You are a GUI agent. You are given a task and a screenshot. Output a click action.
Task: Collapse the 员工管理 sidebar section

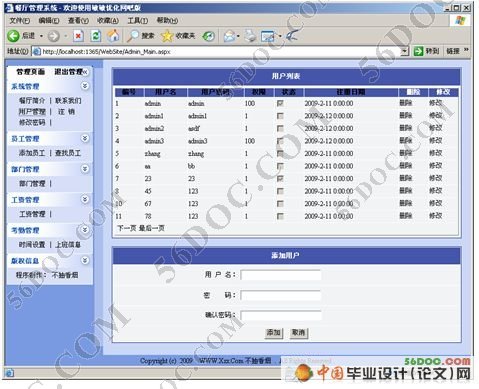[x=85, y=138]
